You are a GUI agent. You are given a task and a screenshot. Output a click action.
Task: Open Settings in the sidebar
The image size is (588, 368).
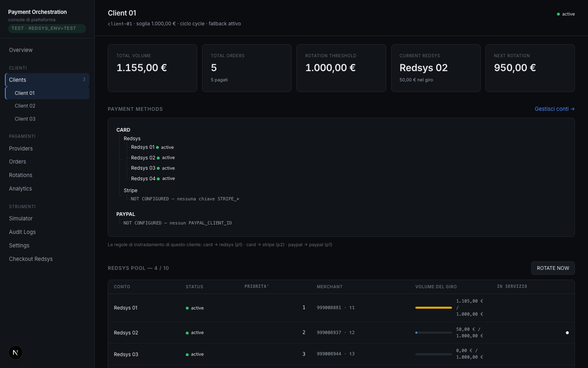click(x=47, y=245)
